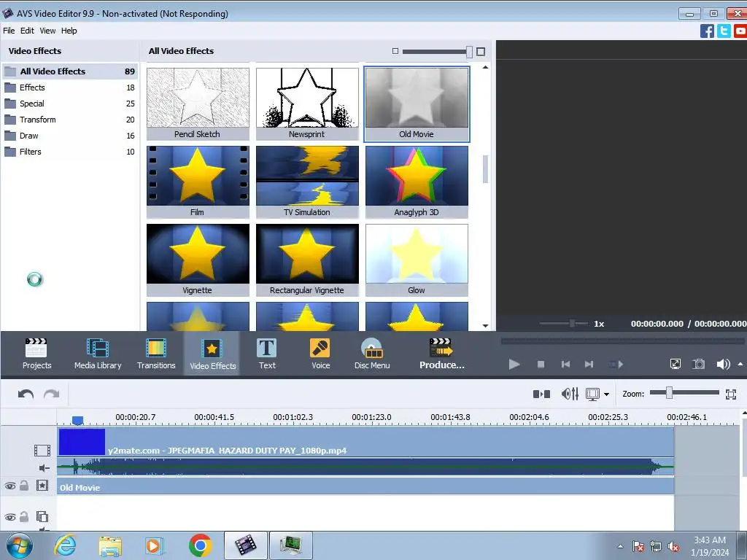Play the preview video

click(514, 365)
